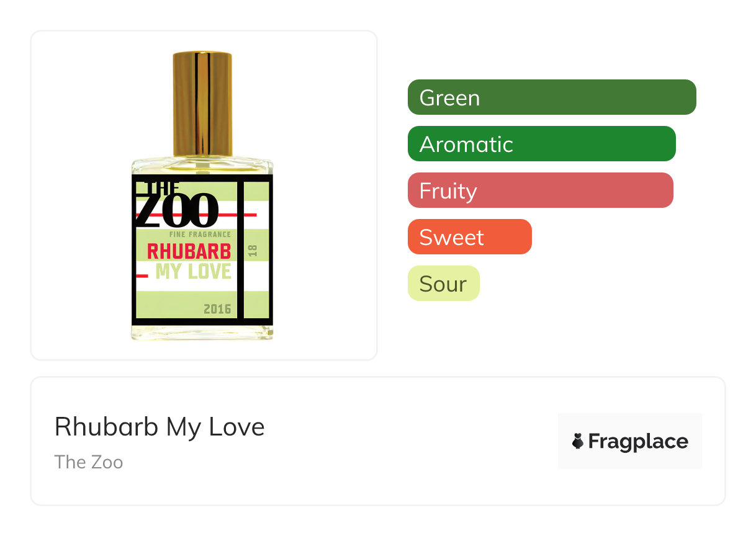The width and height of the screenshot is (756, 536).
Task: Click the Sour accord bar
Action: click(x=443, y=284)
